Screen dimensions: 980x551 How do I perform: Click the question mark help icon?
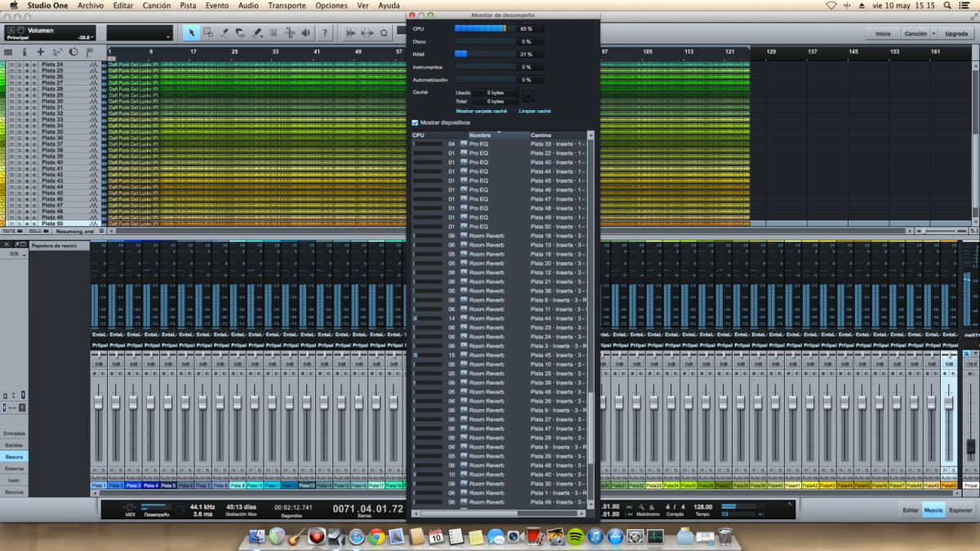coord(325,33)
